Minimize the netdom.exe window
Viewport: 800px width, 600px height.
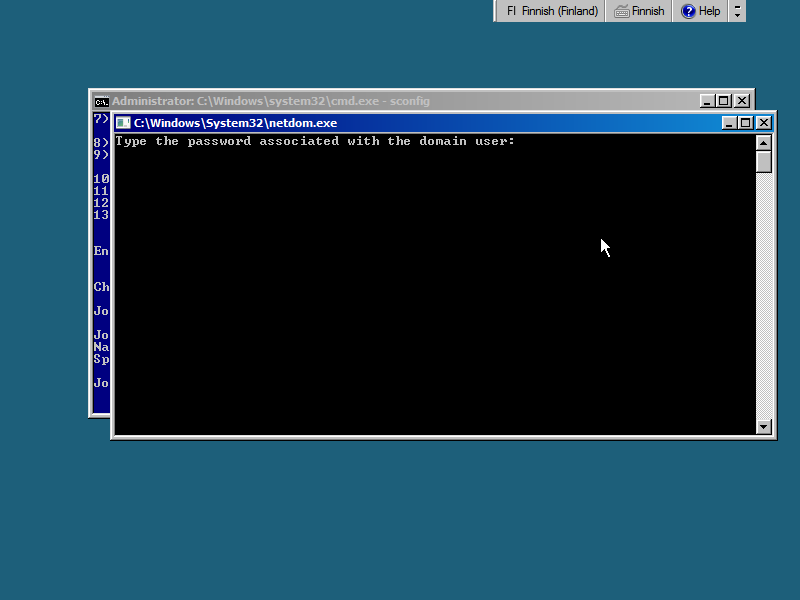coord(729,123)
